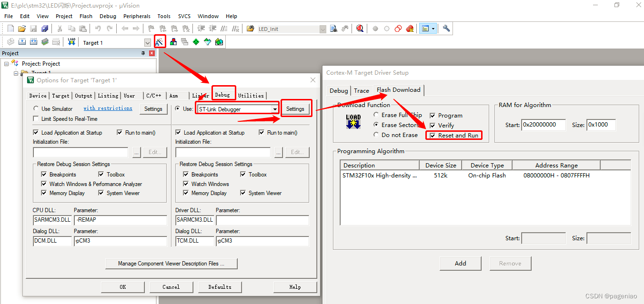This screenshot has width=644, height=304.
Task: Open the Peripherals menu
Action: pos(137,16)
